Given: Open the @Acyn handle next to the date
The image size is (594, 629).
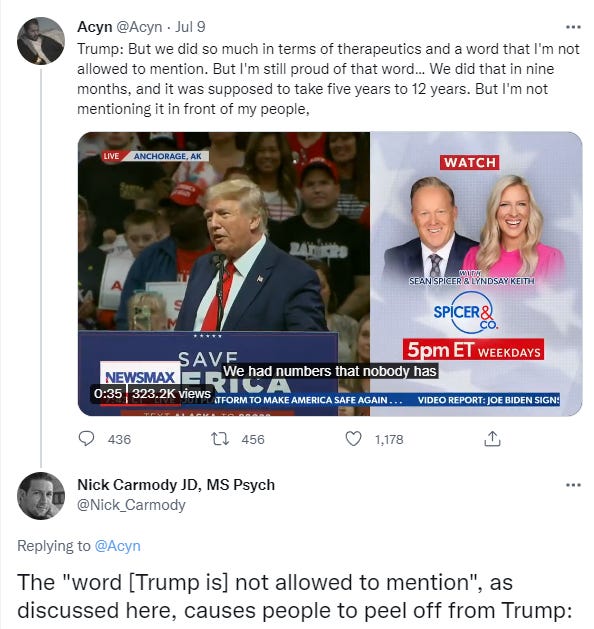Looking at the screenshot, I should pos(139,27).
